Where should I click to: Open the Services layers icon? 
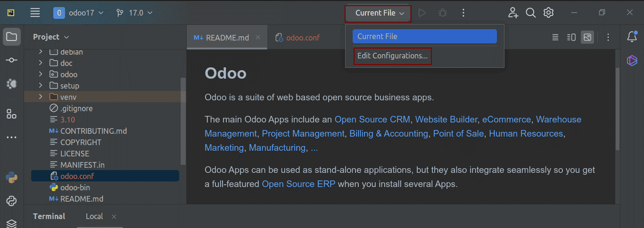pos(12,223)
